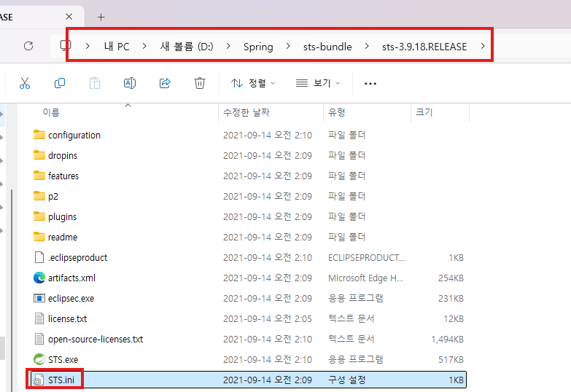Click the navigation pane scrollbar

(x=12, y=290)
